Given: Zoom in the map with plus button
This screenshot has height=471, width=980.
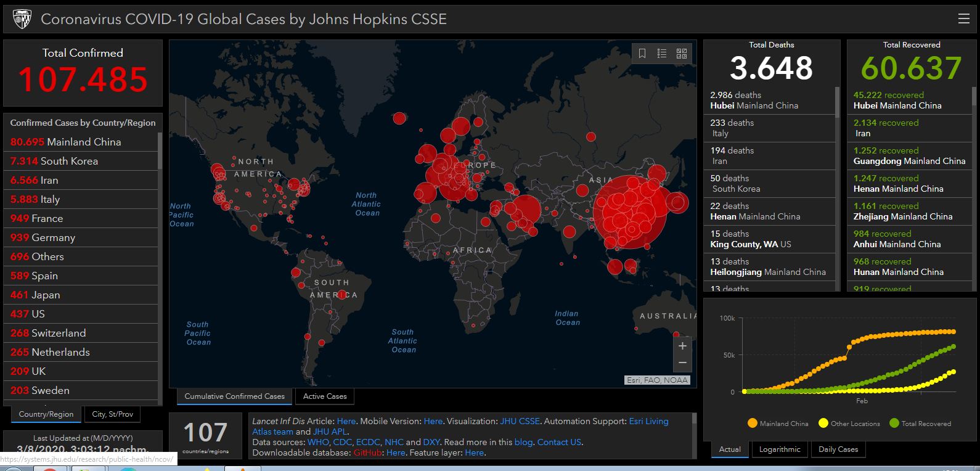Looking at the screenshot, I should [682, 346].
